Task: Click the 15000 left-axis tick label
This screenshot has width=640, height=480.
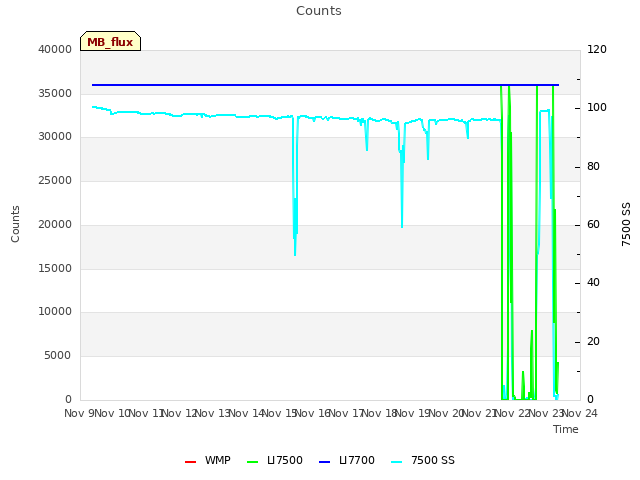Action: [55, 268]
